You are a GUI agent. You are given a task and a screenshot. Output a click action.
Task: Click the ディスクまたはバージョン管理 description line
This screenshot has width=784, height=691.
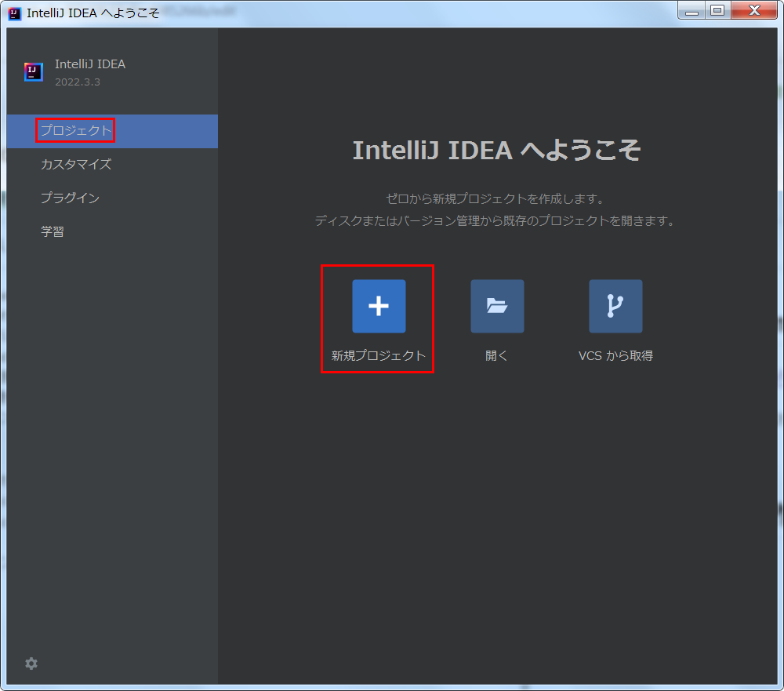(x=495, y=220)
